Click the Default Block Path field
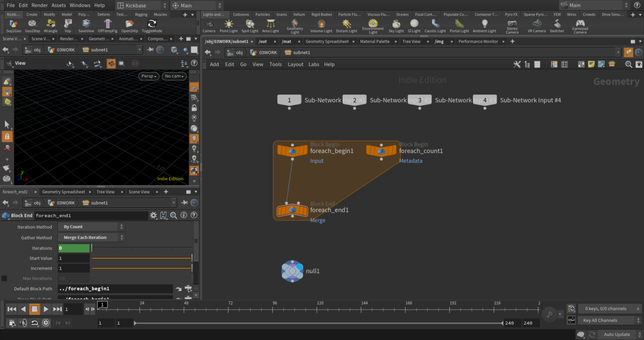The height and width of the screenshot is (340, 644). 115,289
